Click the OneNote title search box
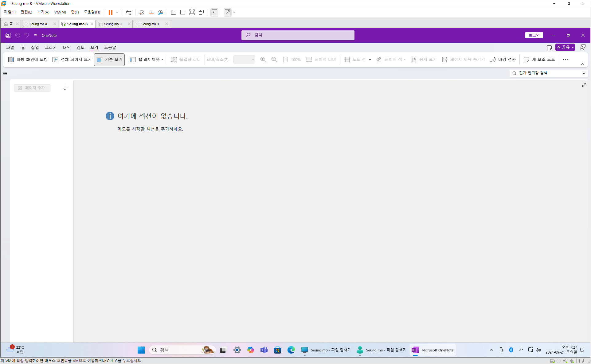The image size is (591, 364). (x=298, y=35)
